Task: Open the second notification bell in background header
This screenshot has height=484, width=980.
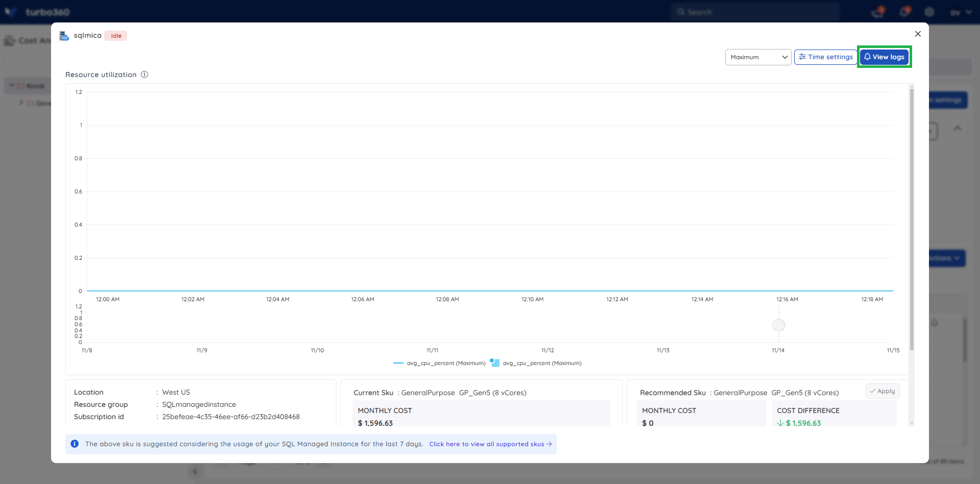Action: (905, 12)
